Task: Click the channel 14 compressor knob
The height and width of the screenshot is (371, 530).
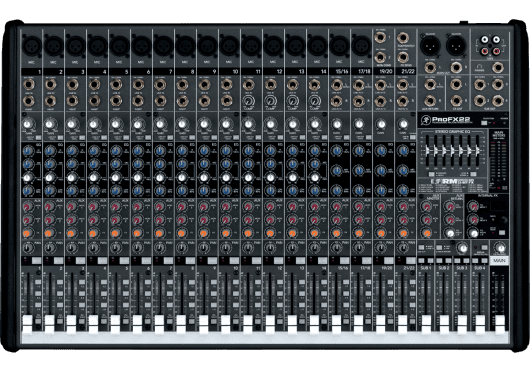Action: (x=314, y=100)
